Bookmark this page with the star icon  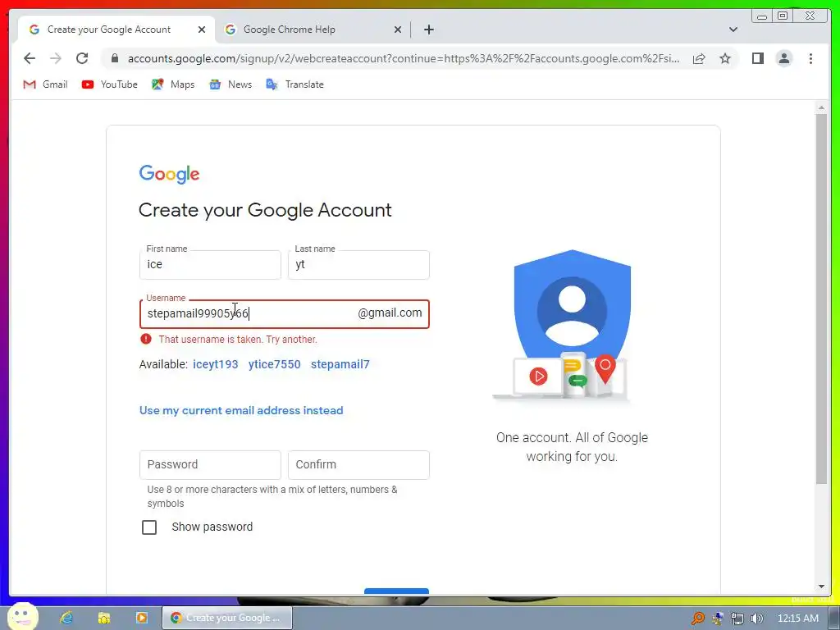[x=725, y=58]
